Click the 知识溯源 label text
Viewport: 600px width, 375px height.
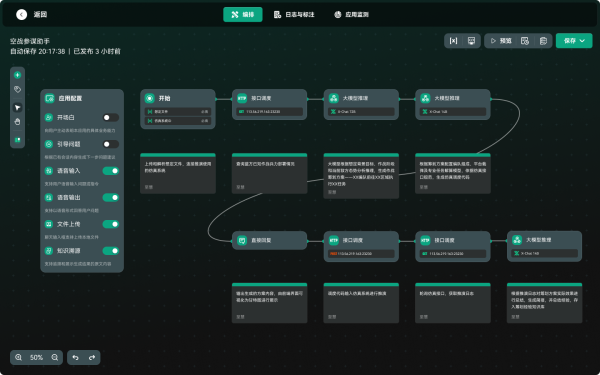pos(68,251)
